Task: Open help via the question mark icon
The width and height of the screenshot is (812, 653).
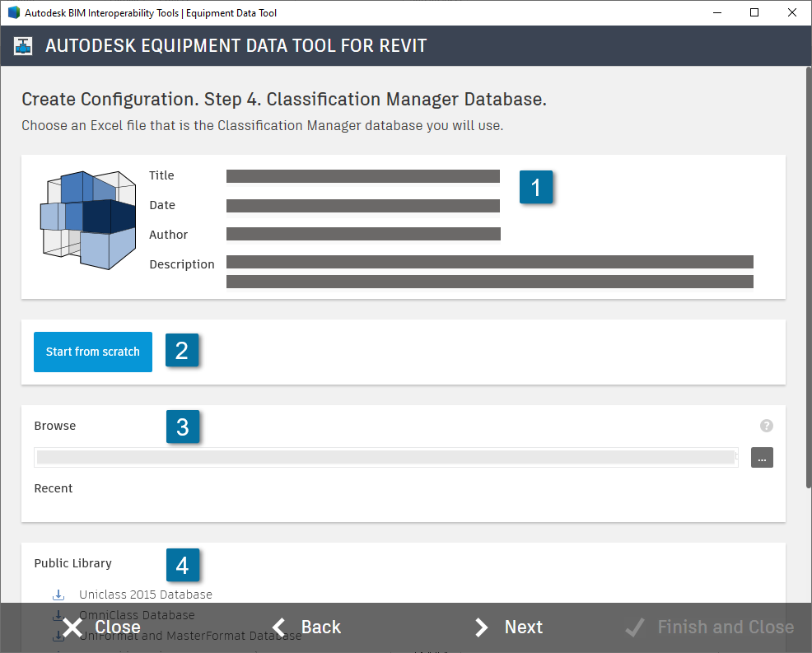Action: (x=766, y=426)
